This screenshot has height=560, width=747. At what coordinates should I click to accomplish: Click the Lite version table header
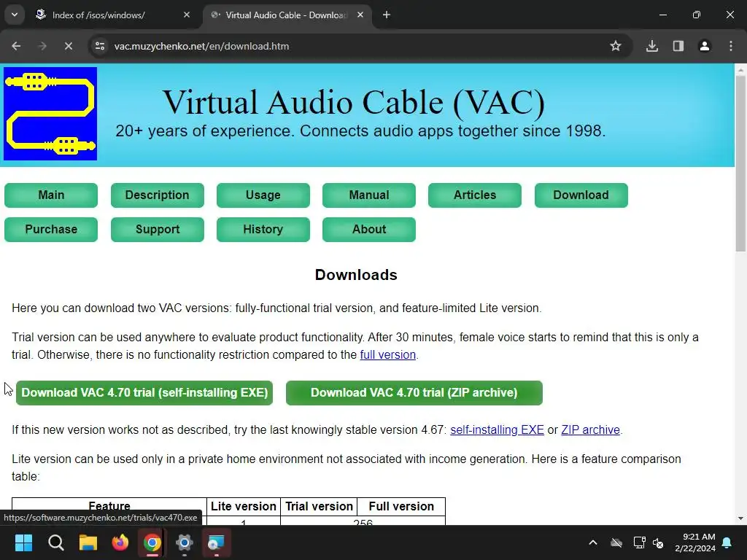click(244, 506)
